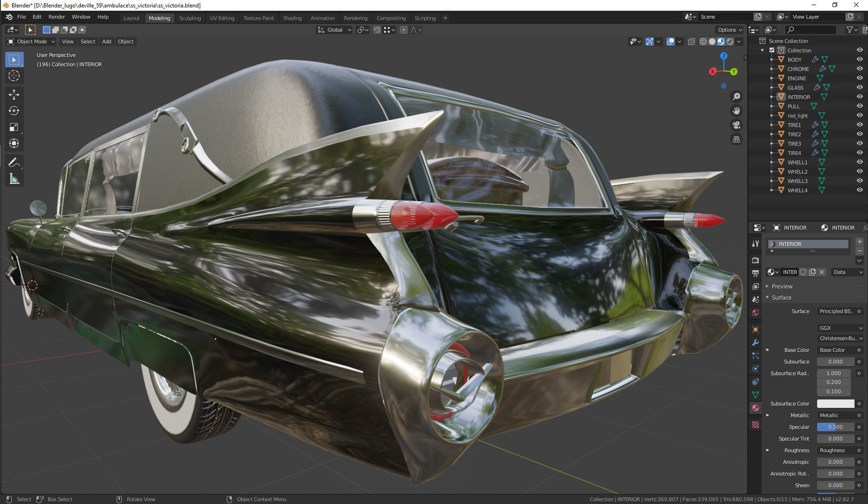Remove material slot with minus button
Image resolution: width=868 pixels, height=504 pixels.
coord(860,251)
